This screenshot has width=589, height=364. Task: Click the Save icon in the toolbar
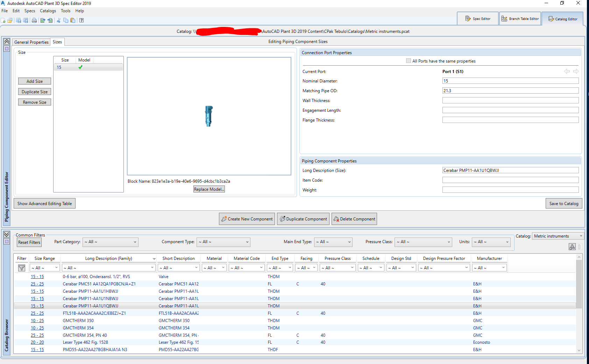point(18,20)
